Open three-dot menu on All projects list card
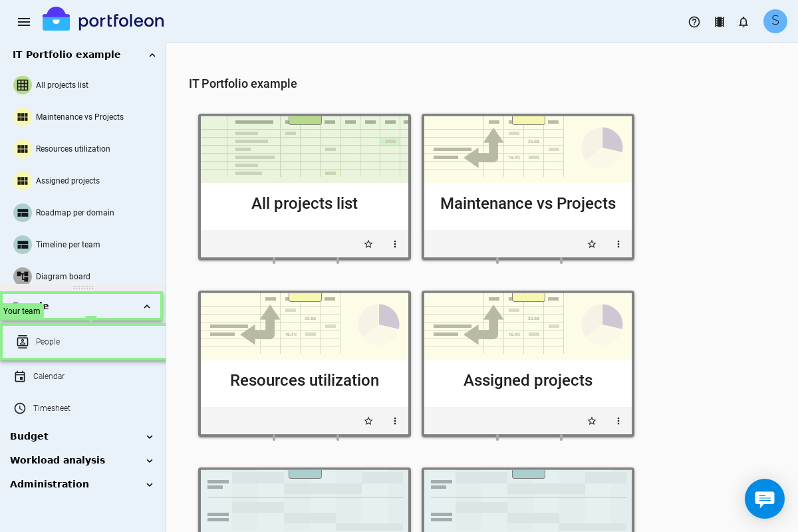 click(395, 244)
